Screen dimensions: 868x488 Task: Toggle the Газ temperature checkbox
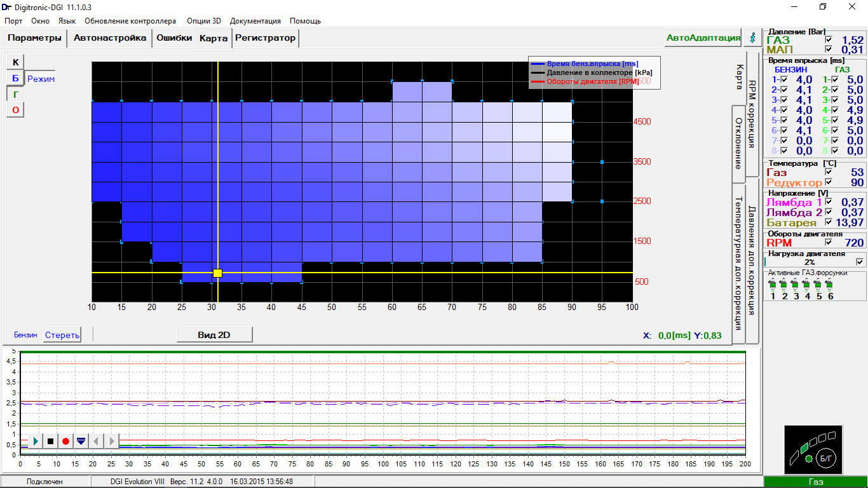(827, 172)
